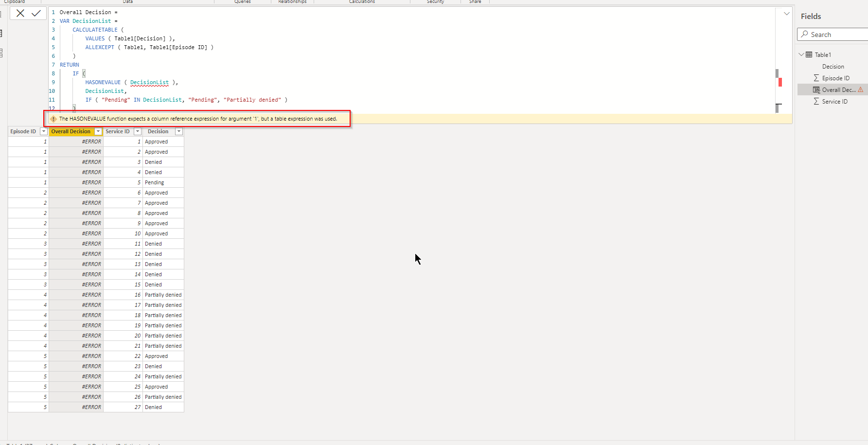The image size is (868, 445).
Task: Cancel the formula edit with X icon
Action: [20, 13]
